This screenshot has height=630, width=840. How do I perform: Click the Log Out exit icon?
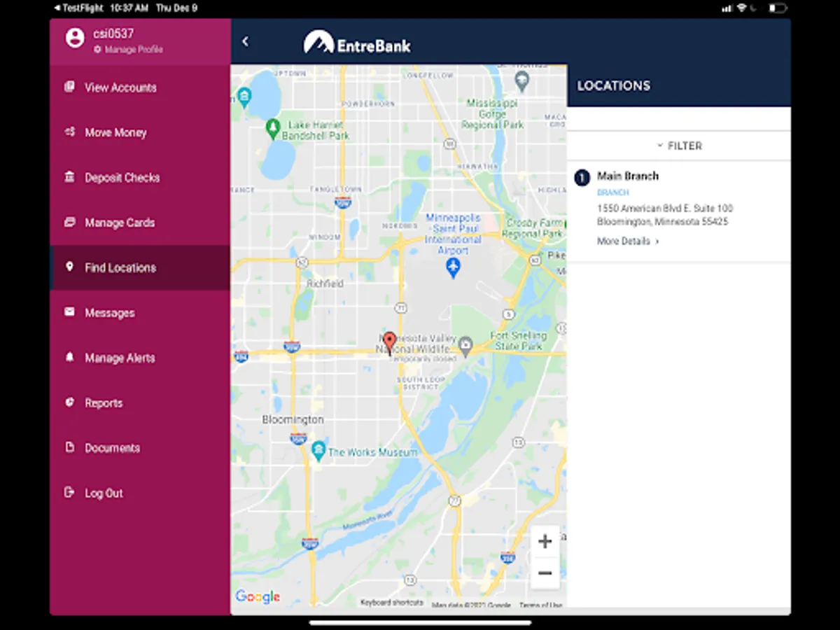[x=69, y=492]
